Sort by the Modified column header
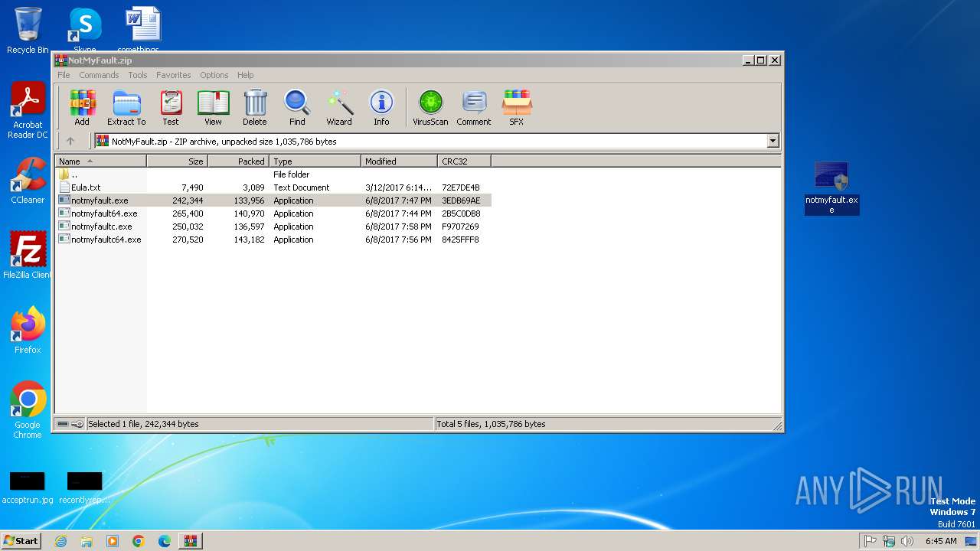Image resolution: width=980 pixels, height=551 pixels. coord(399,161)
